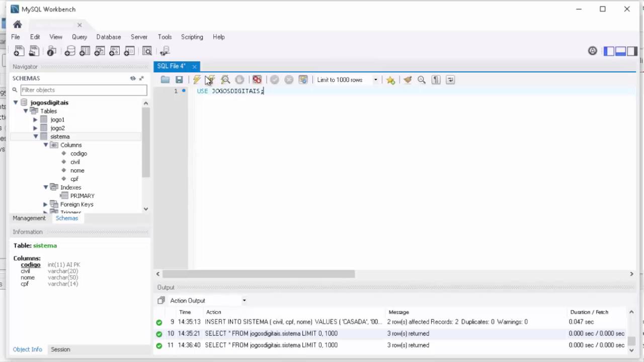
Task: Select the codigo column in tree
Action: click(x=78, y=153)
